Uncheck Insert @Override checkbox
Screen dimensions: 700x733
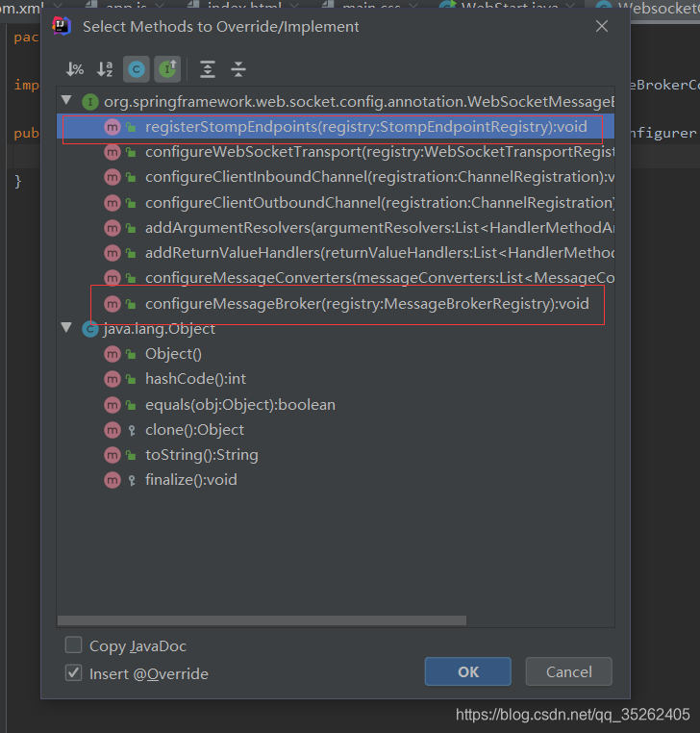(x=73, y=672)
